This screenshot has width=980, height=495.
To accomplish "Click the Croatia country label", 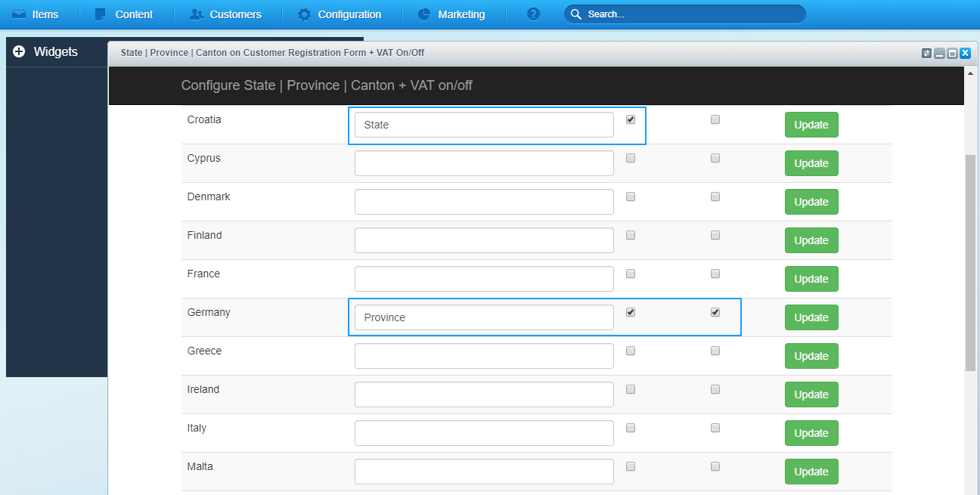I will (x=204, y=119).
